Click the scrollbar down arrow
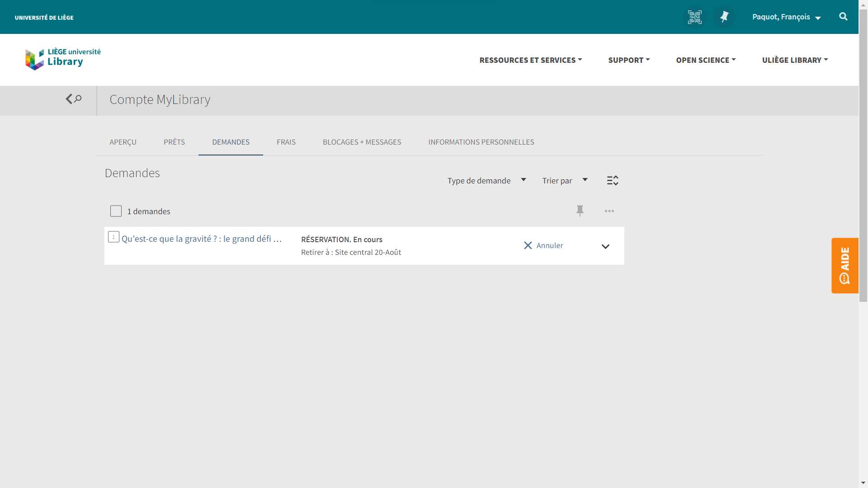 (863, 483)
